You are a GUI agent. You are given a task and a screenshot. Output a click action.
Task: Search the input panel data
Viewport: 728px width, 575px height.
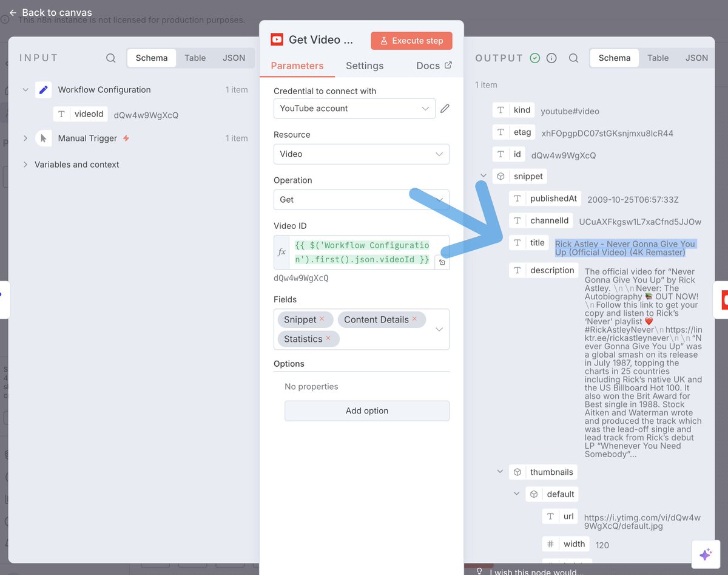click(110, 58)
